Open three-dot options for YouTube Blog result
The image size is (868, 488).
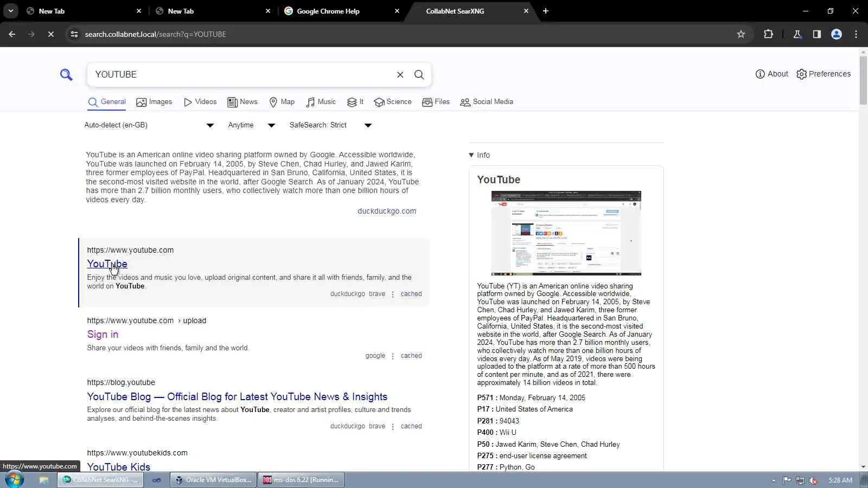[x=393, y=427]
